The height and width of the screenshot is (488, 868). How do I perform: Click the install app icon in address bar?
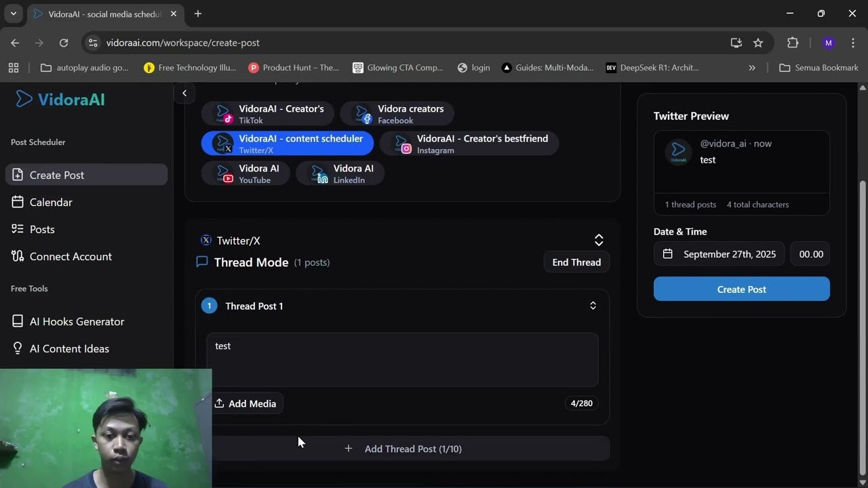tap(736, 43)
